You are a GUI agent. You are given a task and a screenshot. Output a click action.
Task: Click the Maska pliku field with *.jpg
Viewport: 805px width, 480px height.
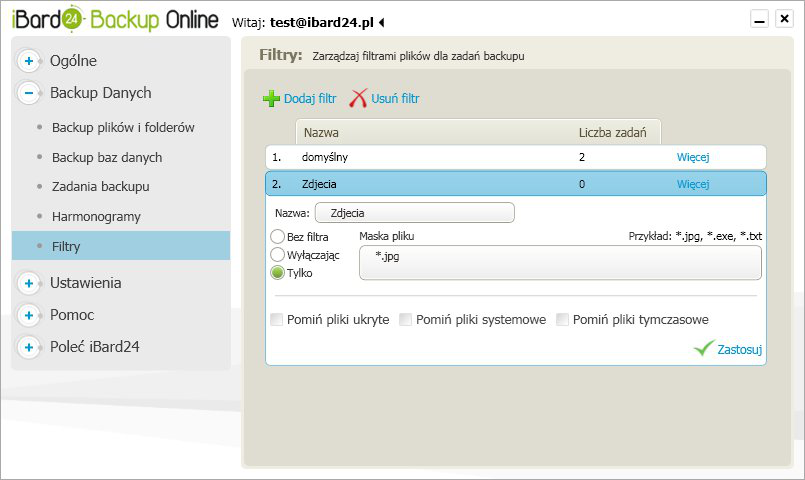pos(560,263)
